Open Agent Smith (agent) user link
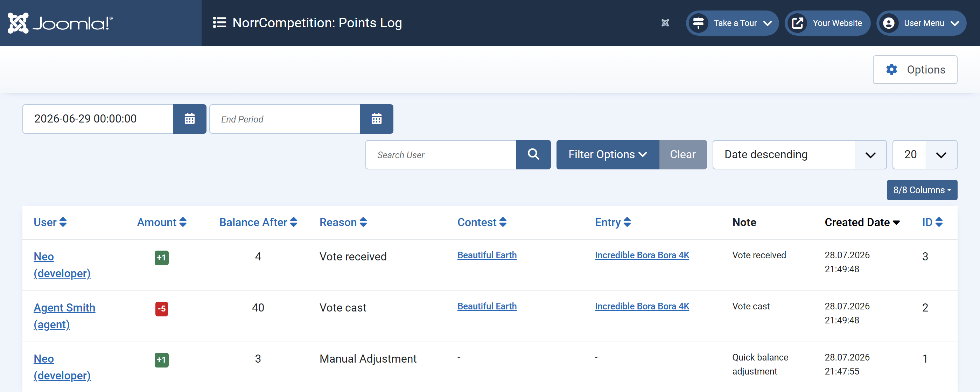The image size is (980, 392). coord(64,316)
